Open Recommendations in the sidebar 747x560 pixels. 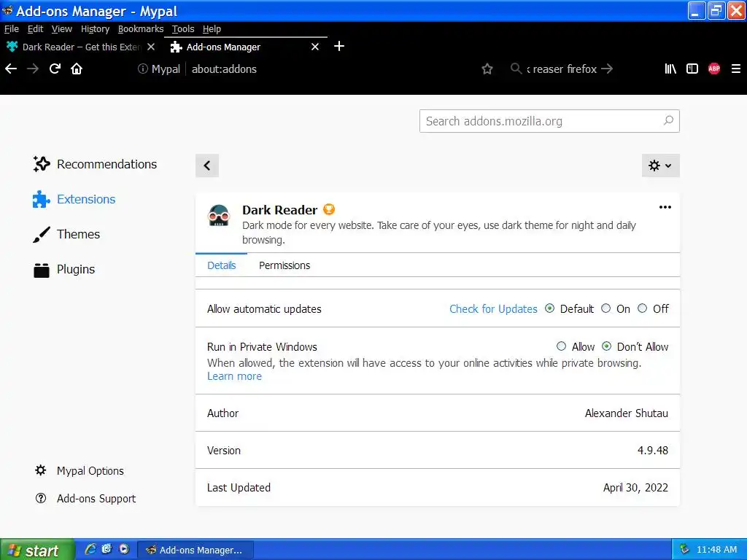[95, 164]
